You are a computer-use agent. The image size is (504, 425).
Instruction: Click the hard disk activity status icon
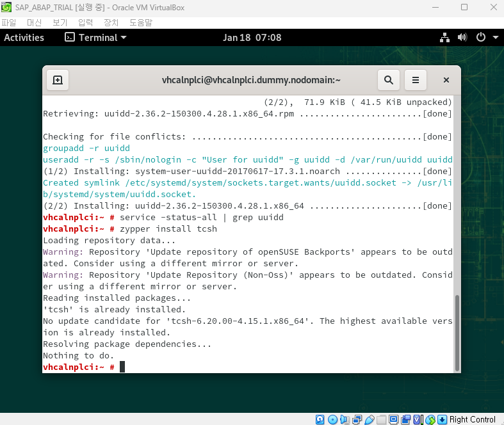pyautogui.click(x=320, y=419)
